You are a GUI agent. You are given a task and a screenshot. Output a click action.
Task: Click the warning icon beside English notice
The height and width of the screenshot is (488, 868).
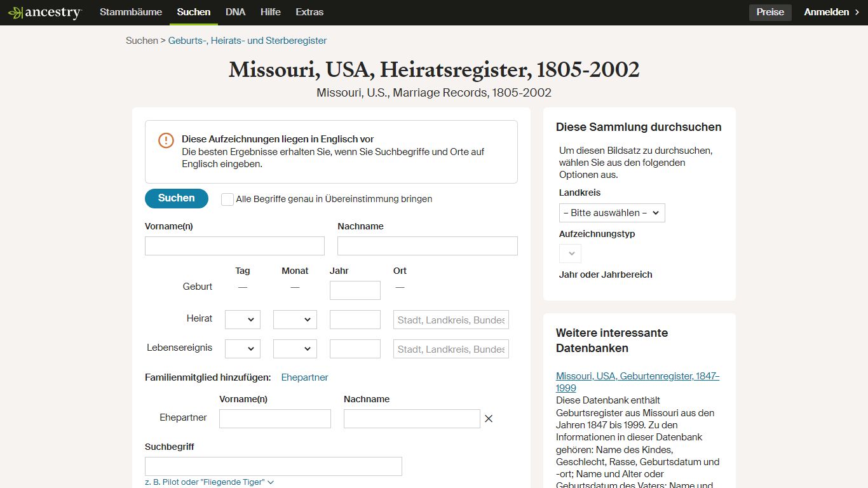166,140
